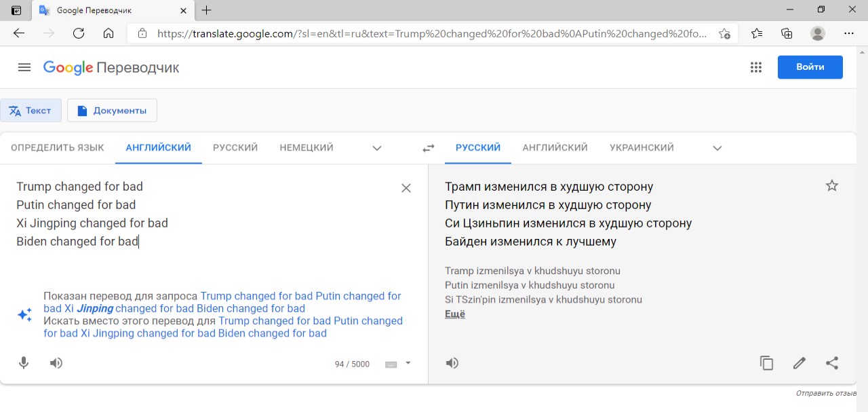Select АНГЛИЙСКИЙ as target language
Screen dimensions: 868x412
point(555,148)
